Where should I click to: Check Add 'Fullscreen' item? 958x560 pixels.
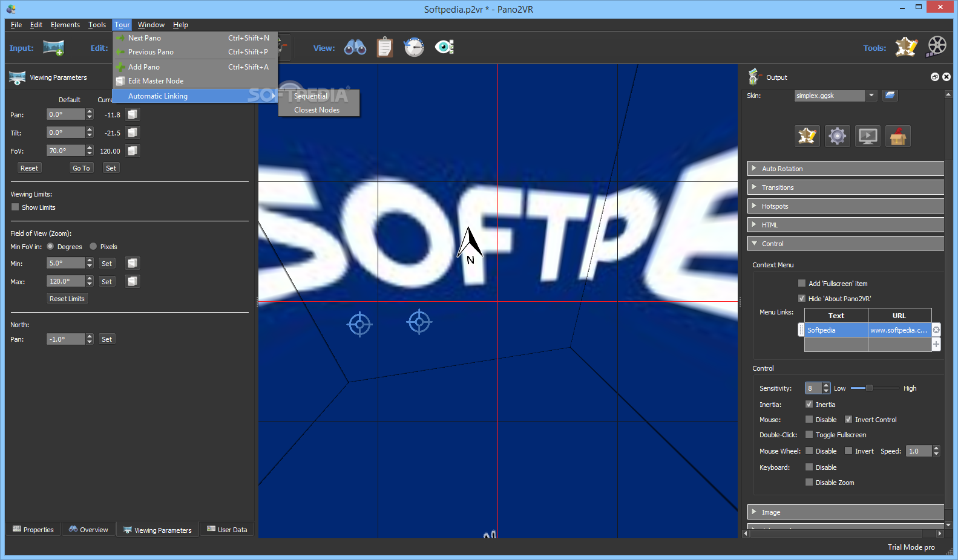click(x=802, y=283)
